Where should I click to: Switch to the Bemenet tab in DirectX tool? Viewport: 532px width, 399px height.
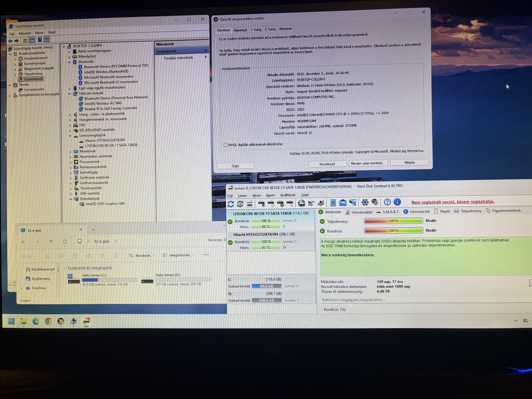click(x=285, y=29)
